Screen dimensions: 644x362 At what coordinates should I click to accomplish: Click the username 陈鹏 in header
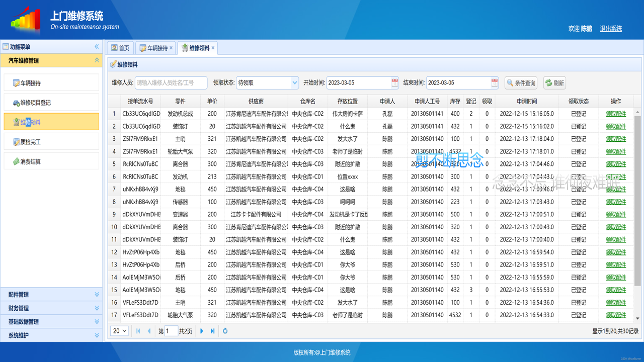[x=587, y=29]
